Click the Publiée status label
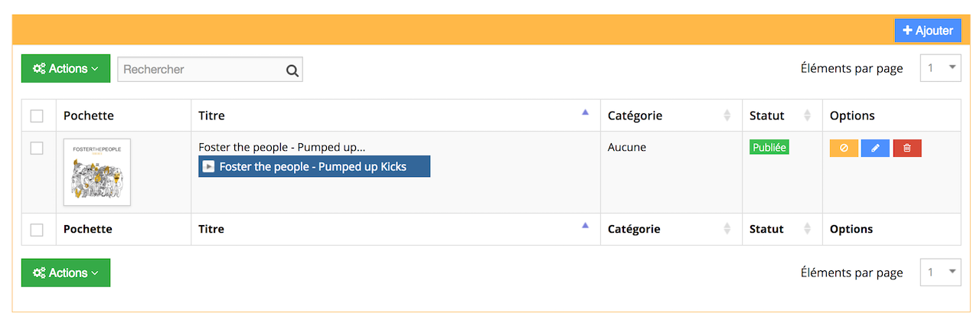This screenshot has height=320, width=980. (769, 147)
